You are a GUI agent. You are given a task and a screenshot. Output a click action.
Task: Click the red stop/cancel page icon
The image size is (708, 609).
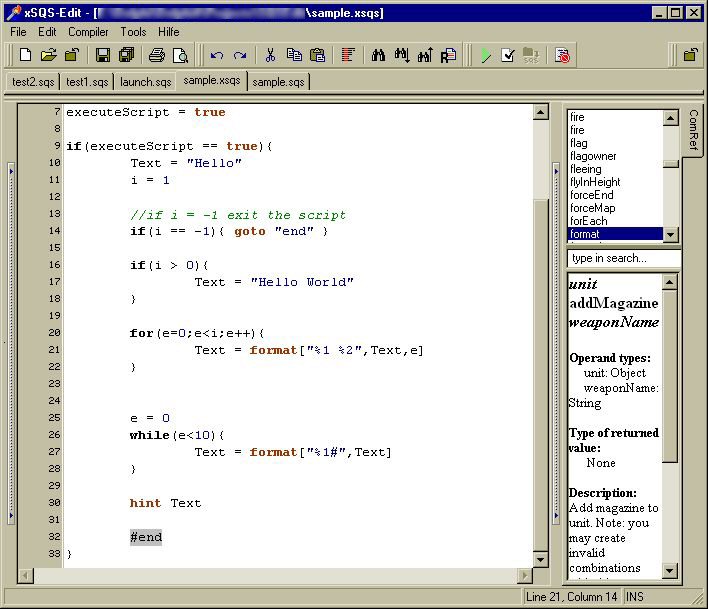click(562, 56)
